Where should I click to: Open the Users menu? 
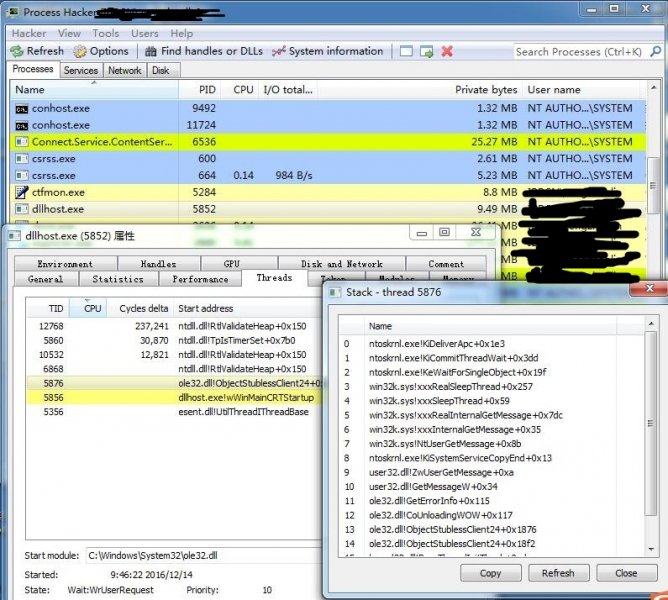[x=144, y=33]
